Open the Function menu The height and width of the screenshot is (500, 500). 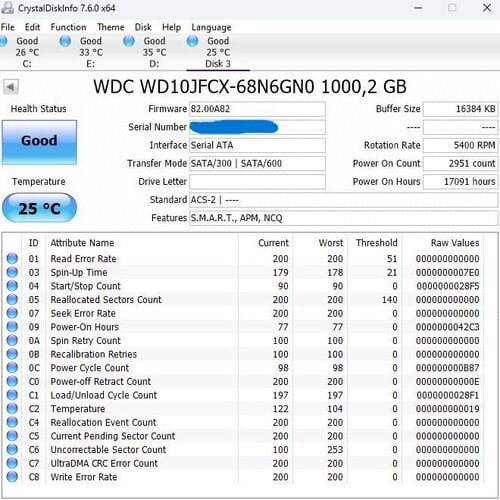pos(68,27)
